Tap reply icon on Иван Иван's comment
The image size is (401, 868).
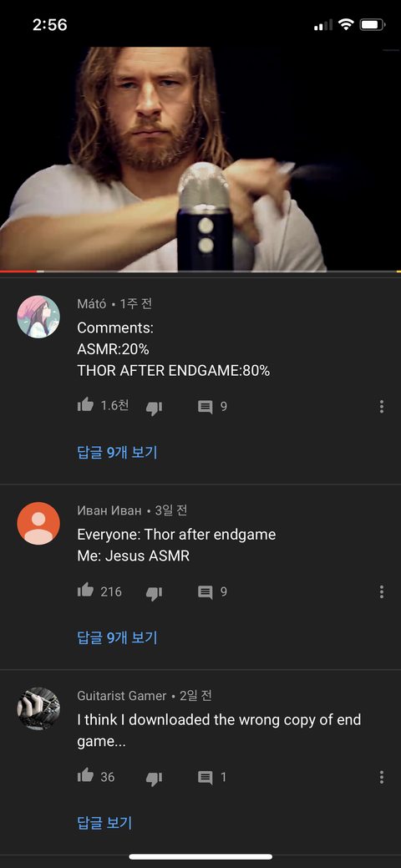coord(205,592)
